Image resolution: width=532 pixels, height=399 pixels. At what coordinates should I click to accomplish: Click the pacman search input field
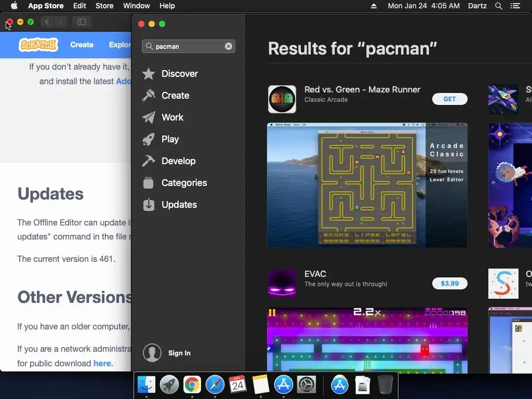click(x=189, y=46)
